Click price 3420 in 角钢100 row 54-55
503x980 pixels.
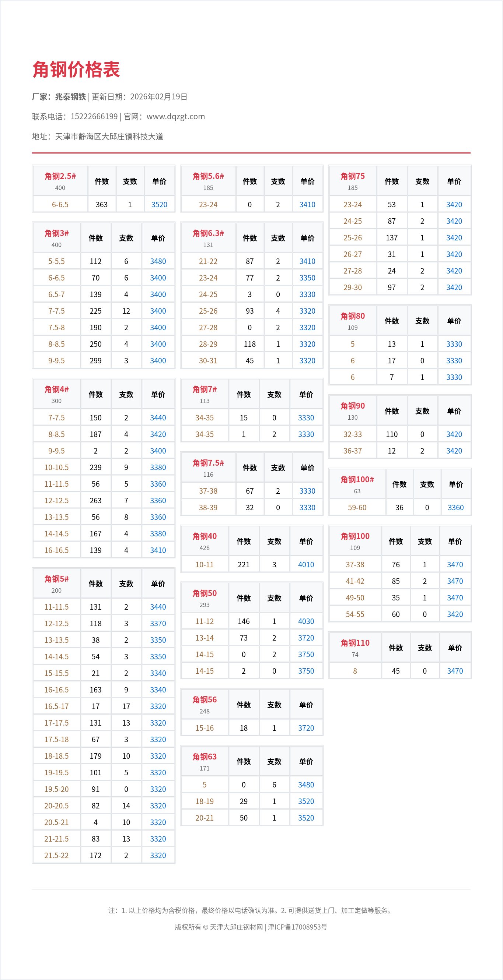pos(455,614)
